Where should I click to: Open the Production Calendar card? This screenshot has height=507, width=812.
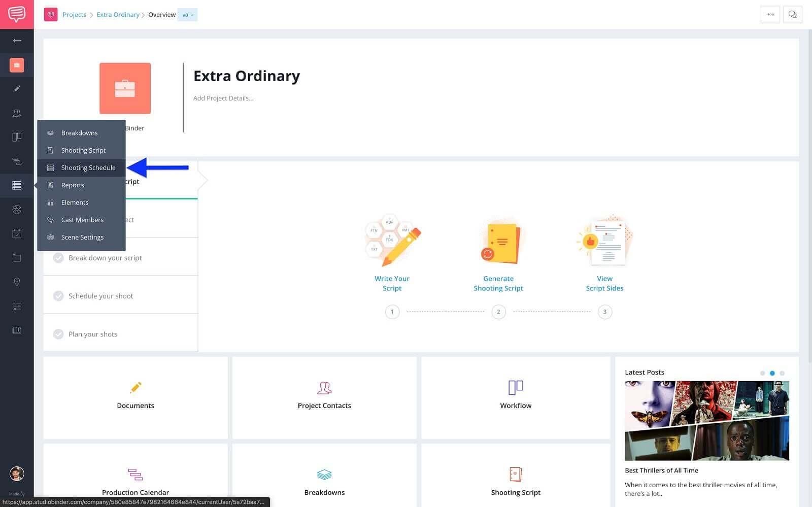(136, 476)
